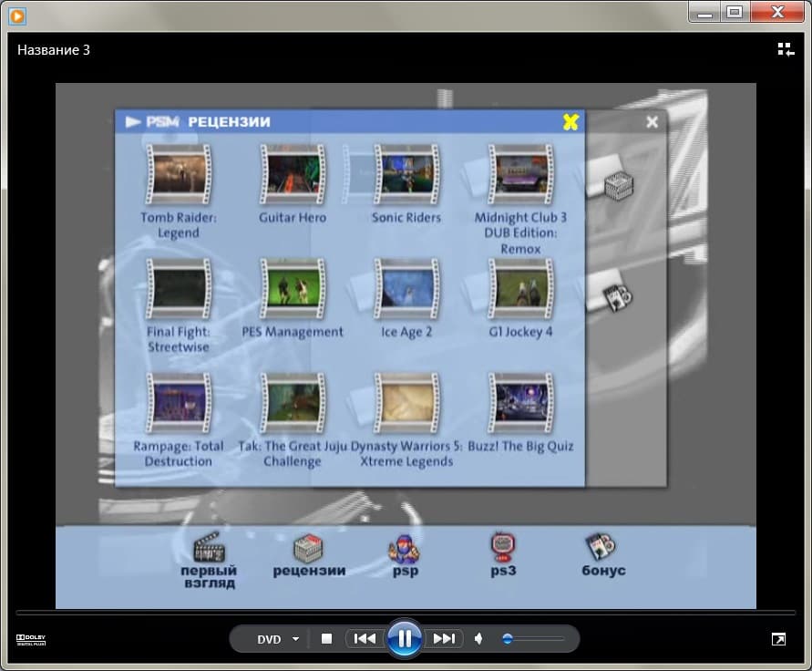Click the Midnight Club 3 DUB Edition: Remox text
The height and width of the screenshot is (671, 812).
(520, 233)
